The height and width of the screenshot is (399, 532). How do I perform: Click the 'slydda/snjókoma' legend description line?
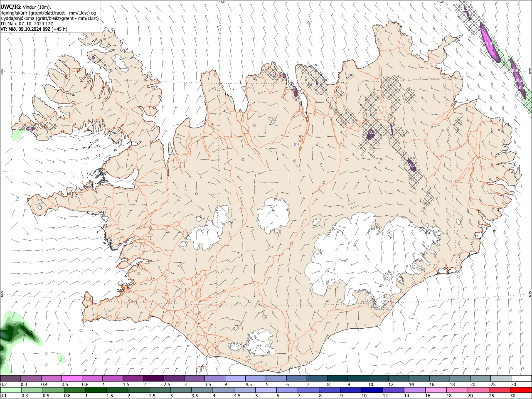pos(49,18)
